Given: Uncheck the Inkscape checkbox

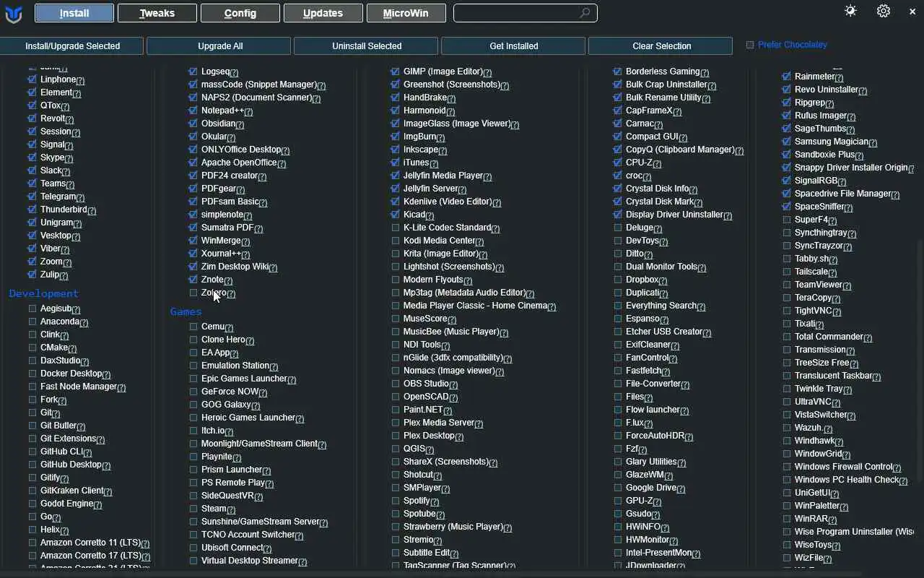Looking at the screenshot, I should coord(396,150).
